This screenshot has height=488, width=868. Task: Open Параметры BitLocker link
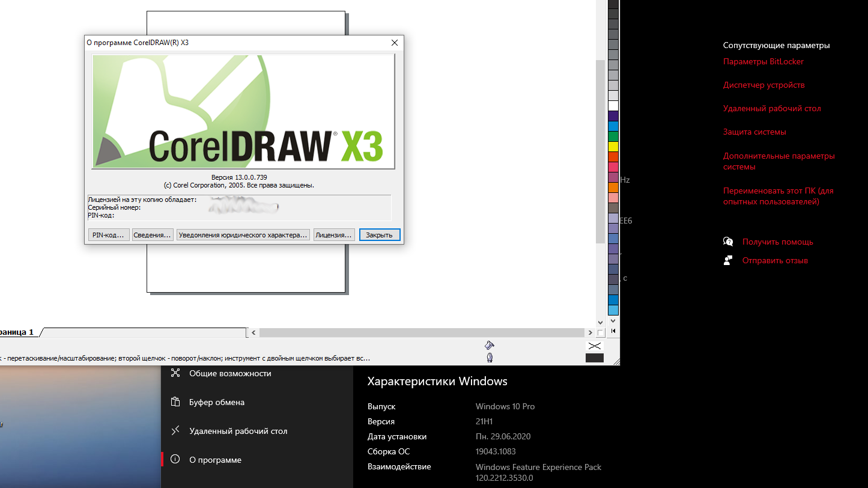pyautogui.click(x=763, y=61)
